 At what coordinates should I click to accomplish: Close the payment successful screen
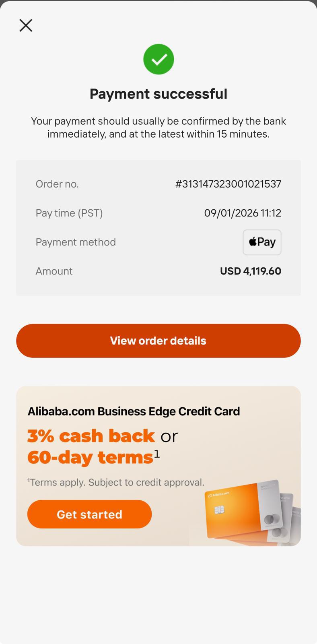[x=26, y=25]
